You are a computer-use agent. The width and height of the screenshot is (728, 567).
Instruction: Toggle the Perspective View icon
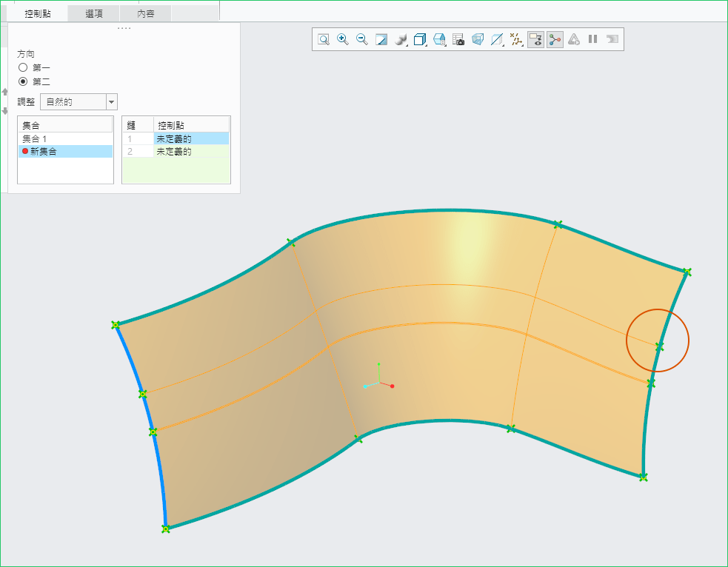(478, 39)
